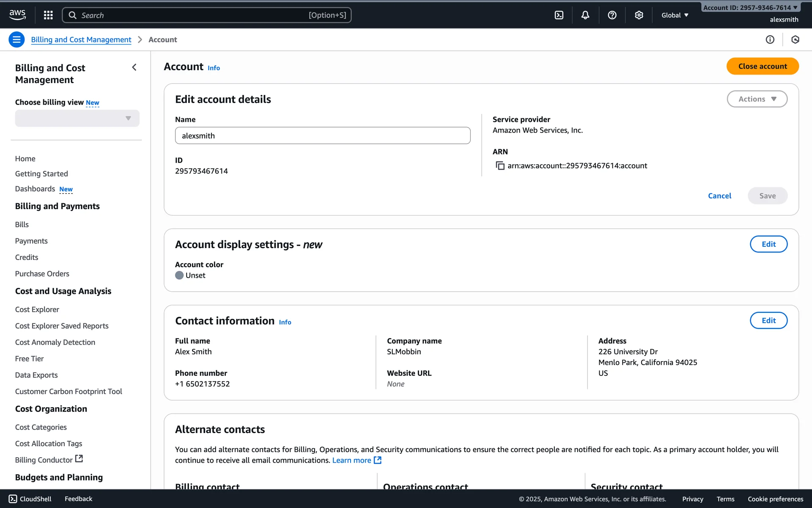Click the orange Close account button
This screenshot has width=812, height=508.
click(x=762, y=66)
